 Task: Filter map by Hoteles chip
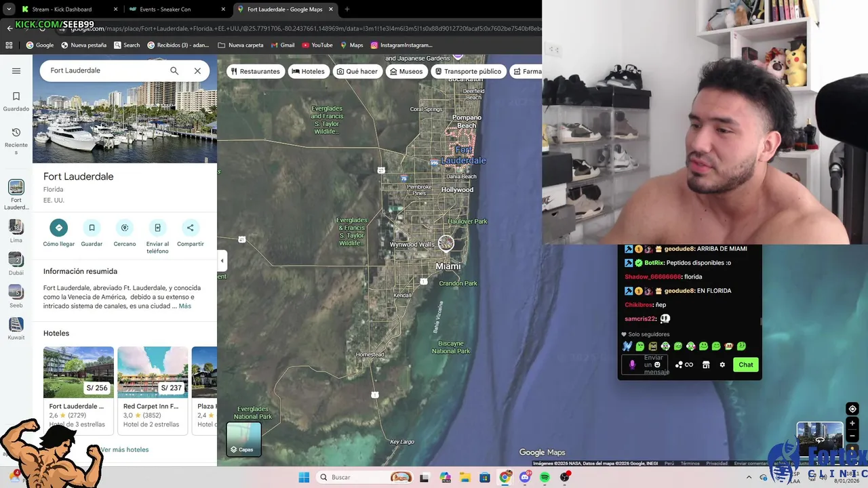[308, 71]
